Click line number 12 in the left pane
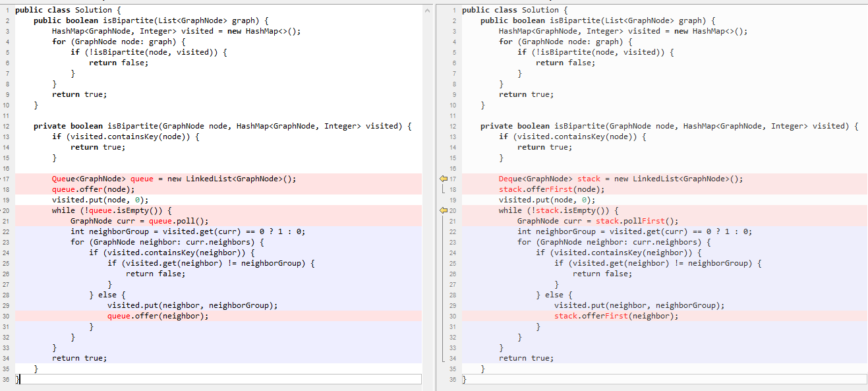This screenshot has width=868, height=391. (x=6, y=126)
